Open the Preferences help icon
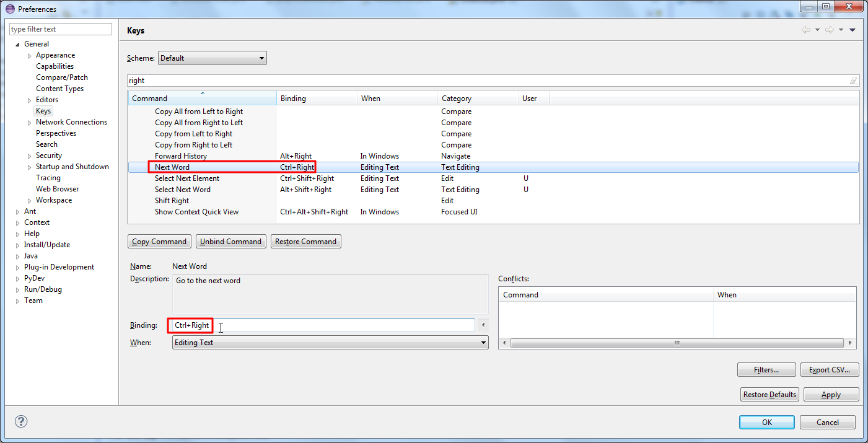 pos(21,422)
